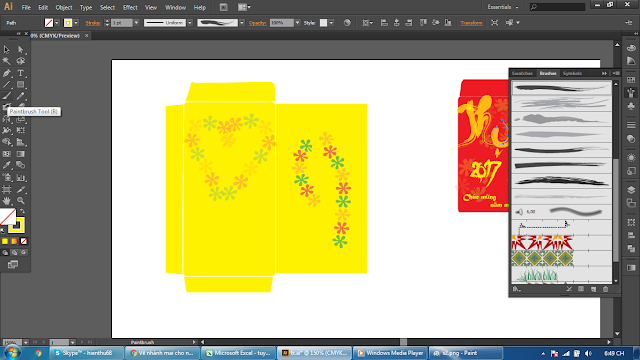
Task: Select the Pencil tool
Action: [20, 96]
